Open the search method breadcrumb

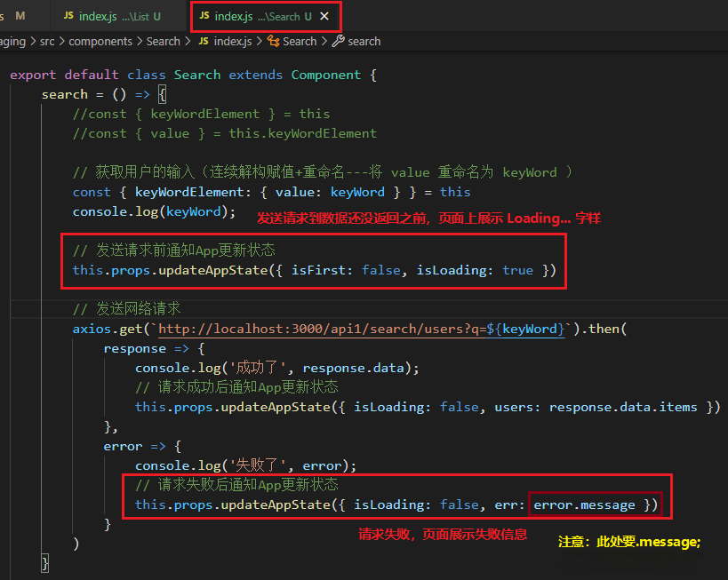(x=364, y=41)
